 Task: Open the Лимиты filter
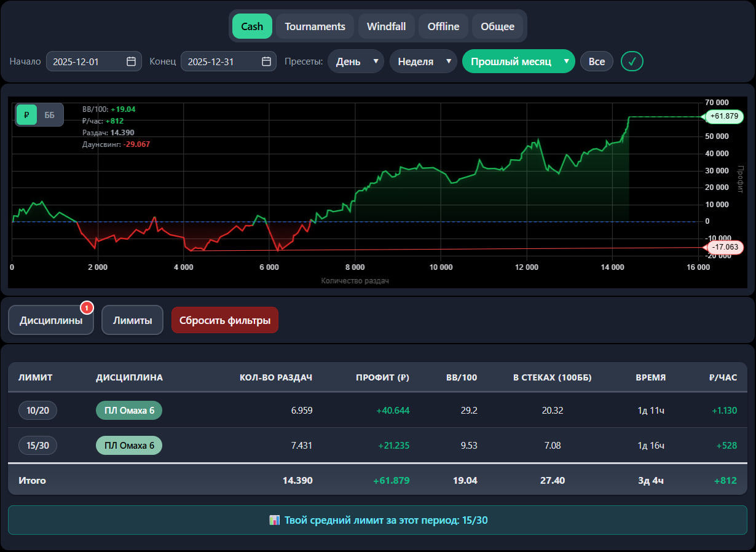(132, 320)
